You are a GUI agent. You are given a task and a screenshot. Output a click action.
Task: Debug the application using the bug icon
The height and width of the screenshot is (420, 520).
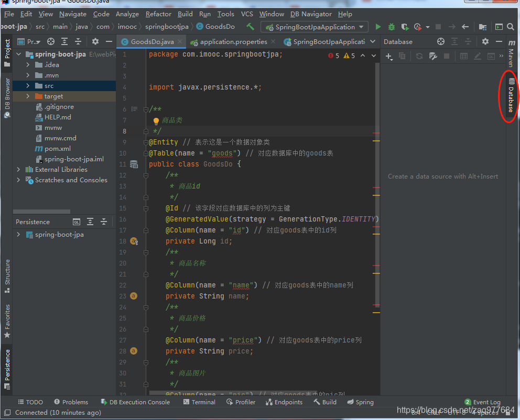pos(391,26)
